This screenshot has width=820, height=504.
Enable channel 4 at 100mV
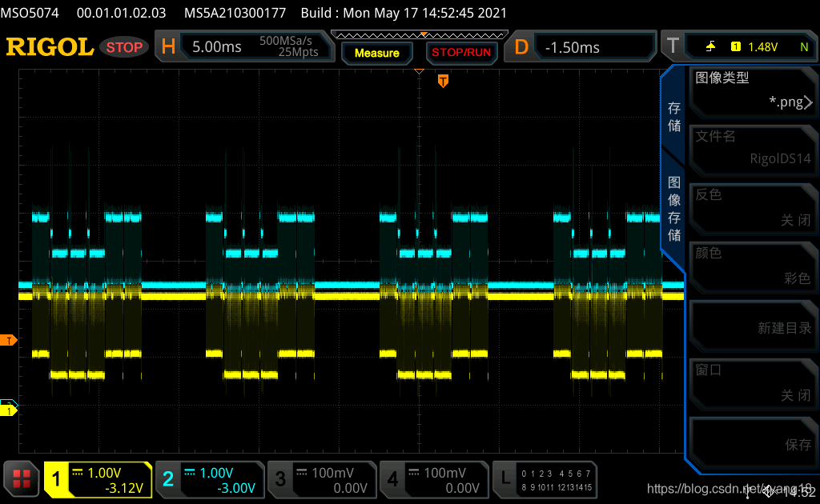[x=434, y=479]
